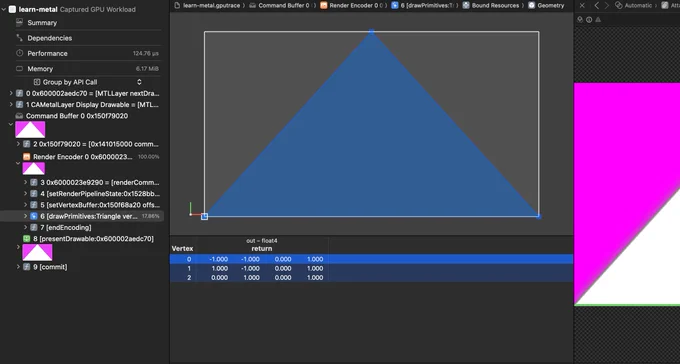Click function icon of endEncoding call
680x364 pixels.
(x=34, y=227)
